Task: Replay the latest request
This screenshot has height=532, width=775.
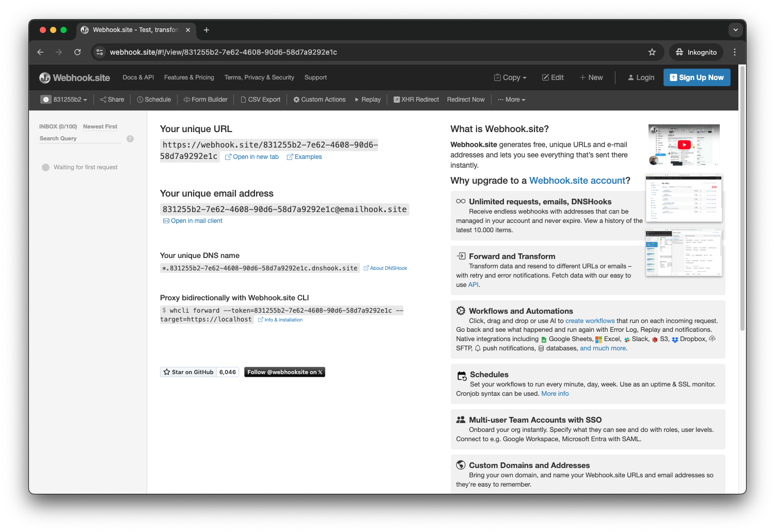Action: click(367, 99)
